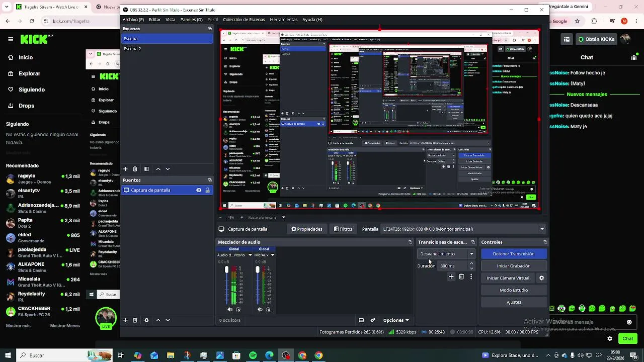Adjust the Mic/Aux volume slider

[x=258, y=285]
